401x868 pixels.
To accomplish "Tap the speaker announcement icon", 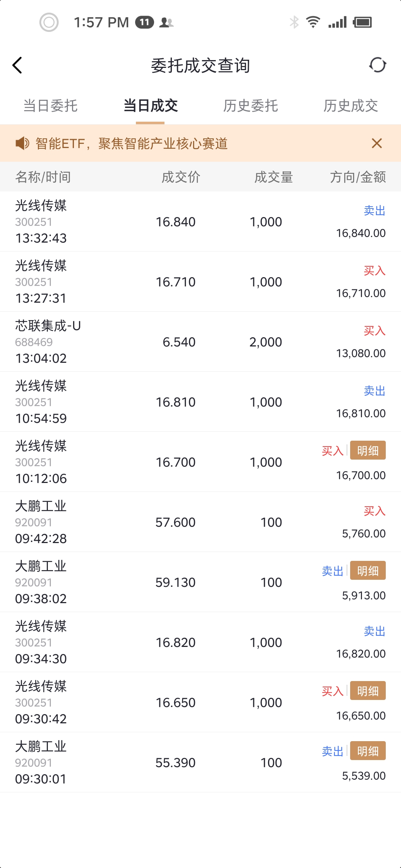I will 22,143.
